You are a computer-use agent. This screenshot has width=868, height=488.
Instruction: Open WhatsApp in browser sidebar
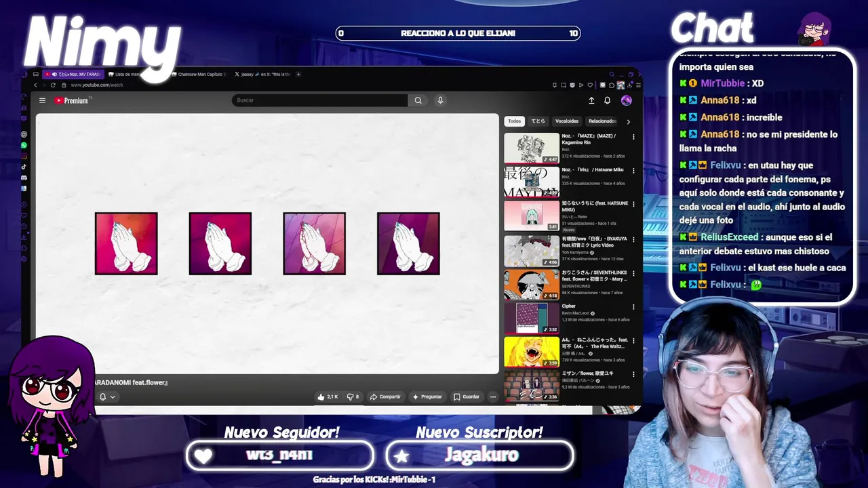[24, 145]
